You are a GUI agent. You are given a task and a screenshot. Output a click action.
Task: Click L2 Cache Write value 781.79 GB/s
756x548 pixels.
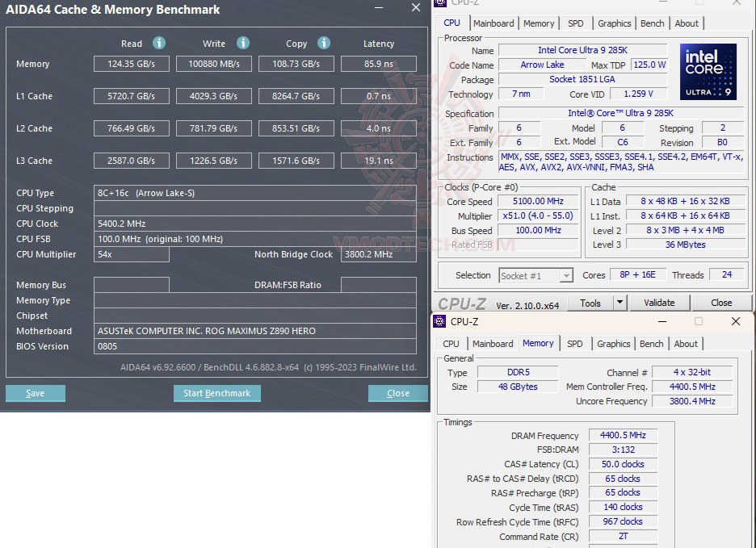pyautogui.click(x=214, y=128)
